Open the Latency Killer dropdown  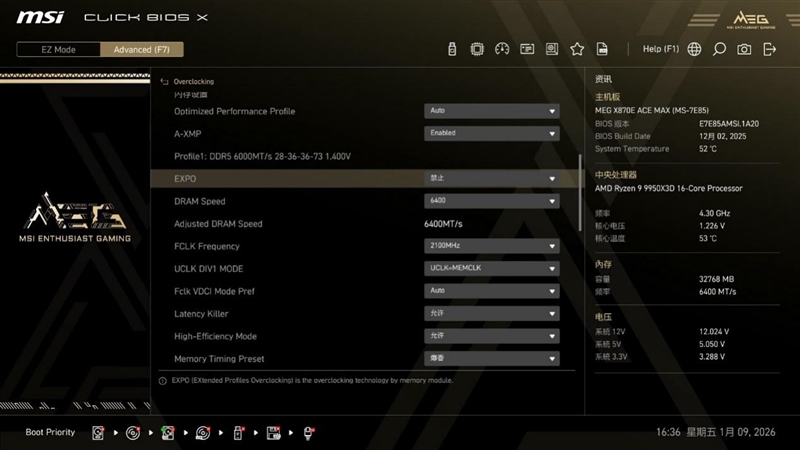click(x=491, y=313)
